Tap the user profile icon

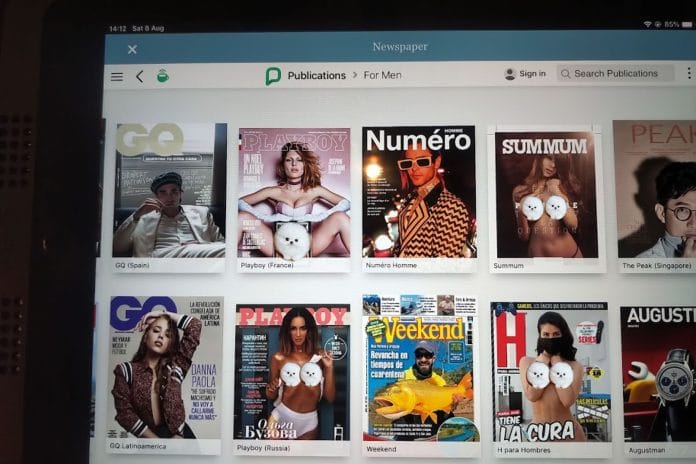pos(510,74)
